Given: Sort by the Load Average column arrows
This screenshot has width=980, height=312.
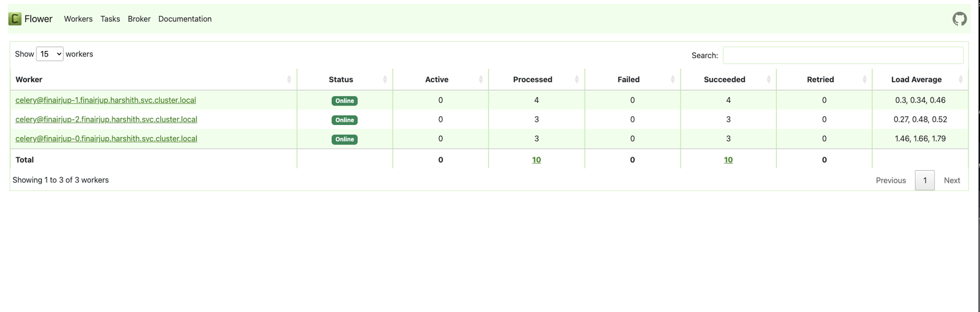Looking at the screenshot, I should 961,80.
